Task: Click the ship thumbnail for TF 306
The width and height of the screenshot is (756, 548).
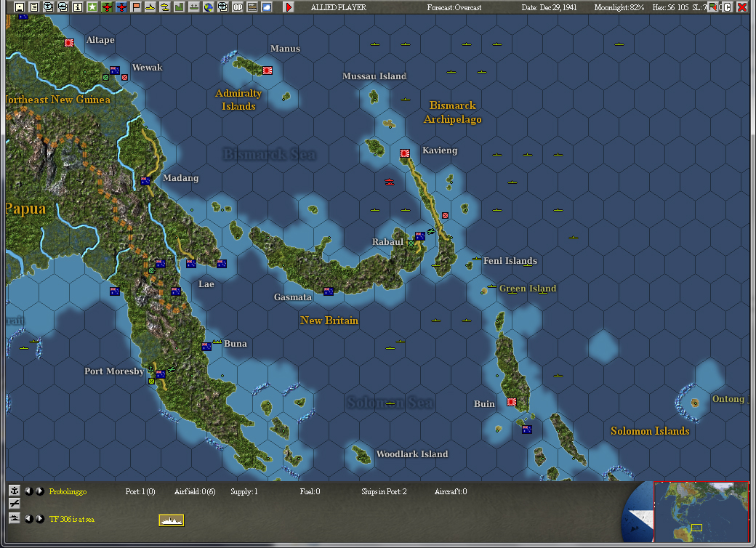Action: coord(172,520)
